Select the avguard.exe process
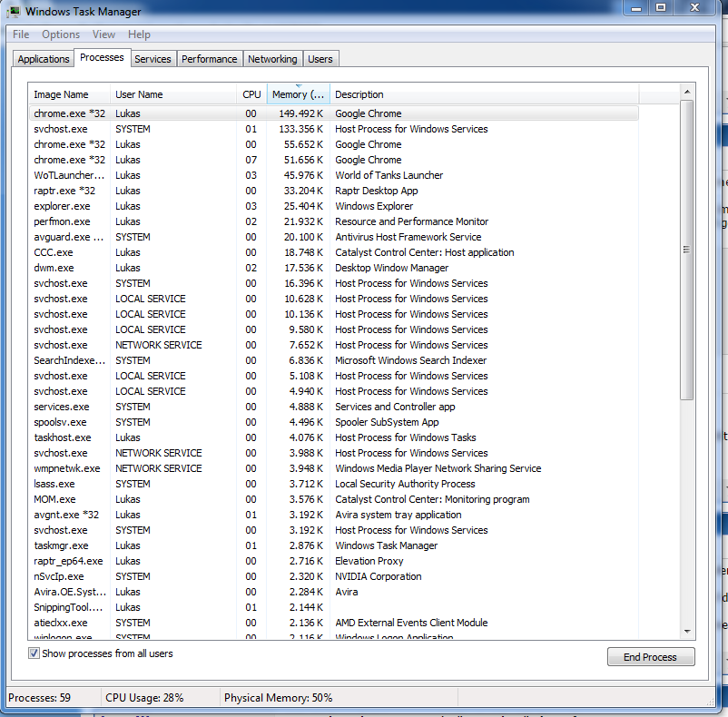 (334, 237)
